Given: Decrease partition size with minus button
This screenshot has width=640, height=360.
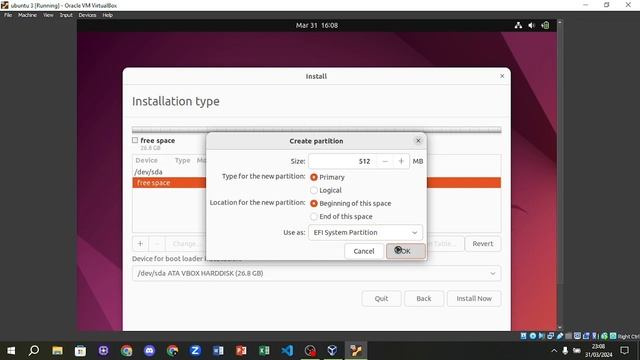Looking at the screenshot, I should [x=385, y=161].
